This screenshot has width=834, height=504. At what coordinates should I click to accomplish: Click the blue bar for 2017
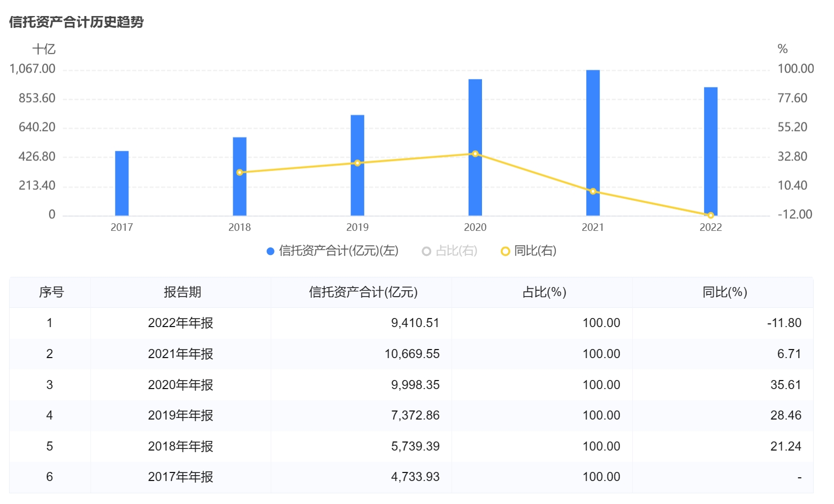point(122,183)
